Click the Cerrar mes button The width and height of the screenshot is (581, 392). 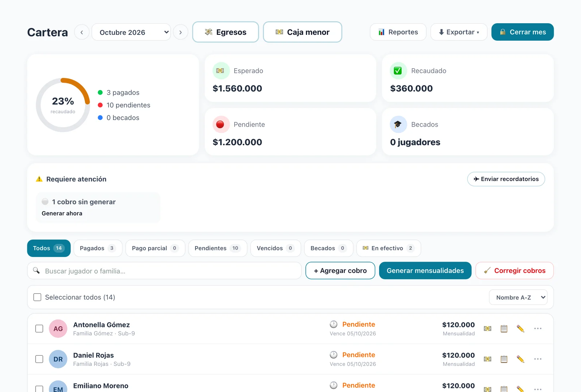pos(523,32)
